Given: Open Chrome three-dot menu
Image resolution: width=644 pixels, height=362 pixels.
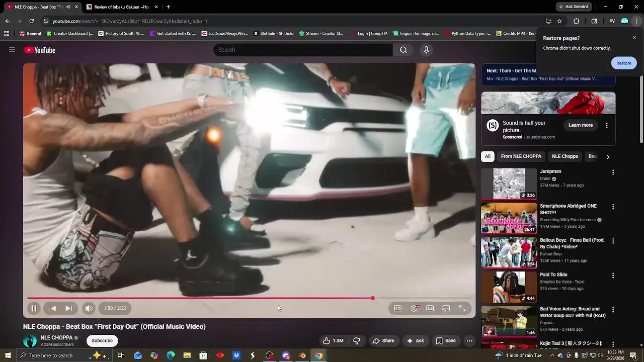Looking at the screenshot, I should [636, 21].
